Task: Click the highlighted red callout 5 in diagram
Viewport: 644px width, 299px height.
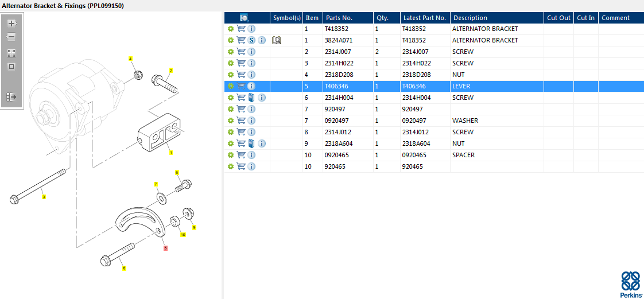Action: point(165,248)
